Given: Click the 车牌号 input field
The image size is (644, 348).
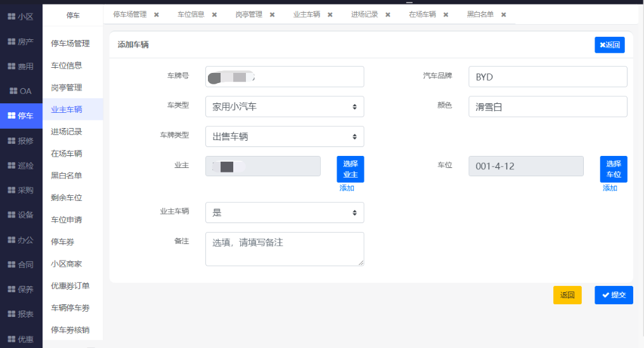Looking at the screenshot, I should [x=285, y=77].
